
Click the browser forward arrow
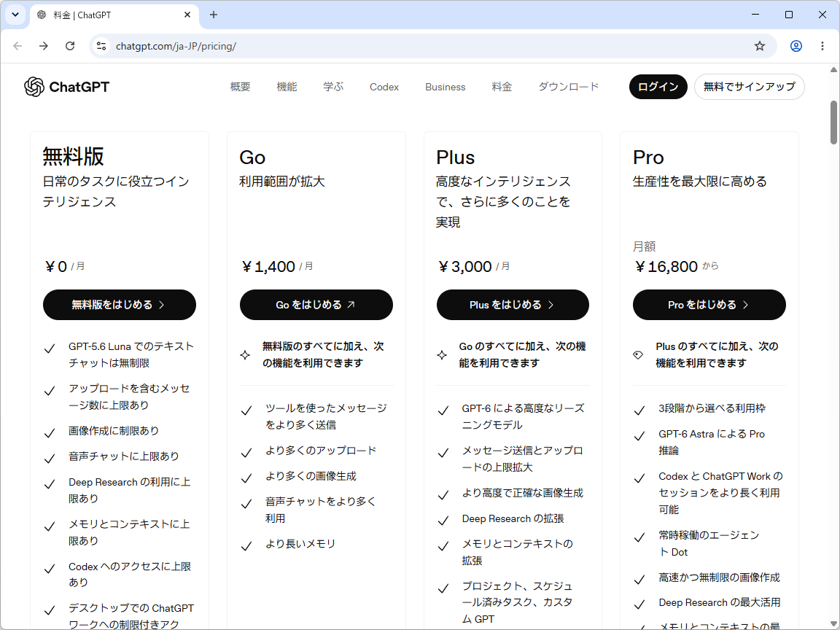pos(44,46)
